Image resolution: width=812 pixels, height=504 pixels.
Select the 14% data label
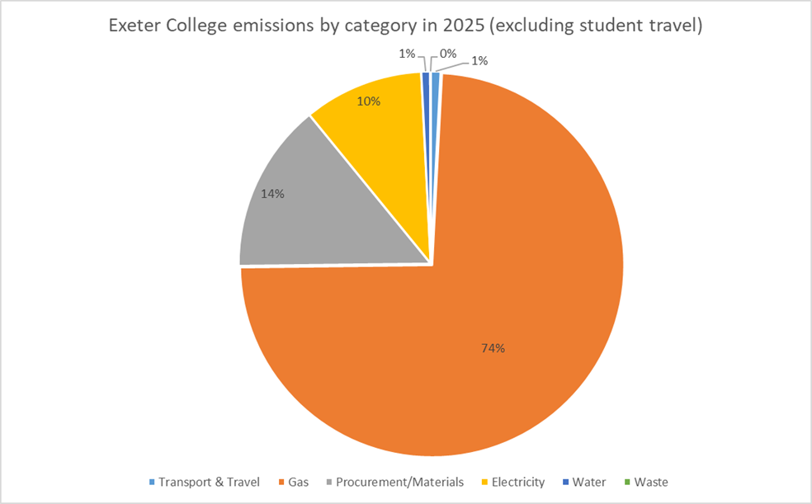pos(273,194)
